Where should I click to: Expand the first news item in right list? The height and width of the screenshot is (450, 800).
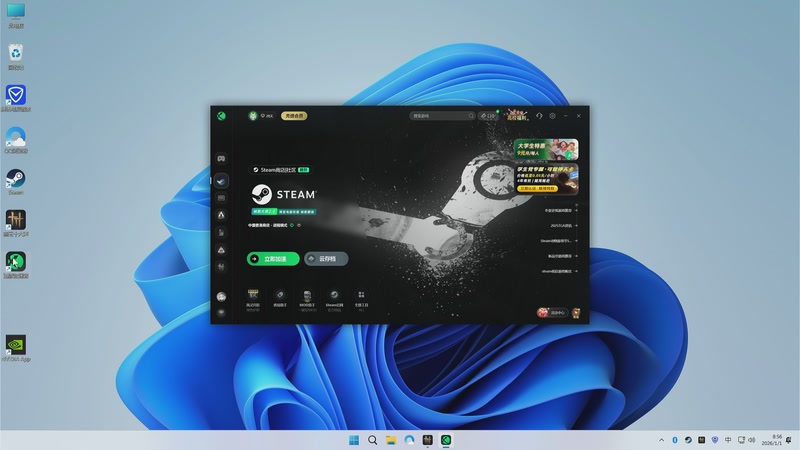pos(561,210)
